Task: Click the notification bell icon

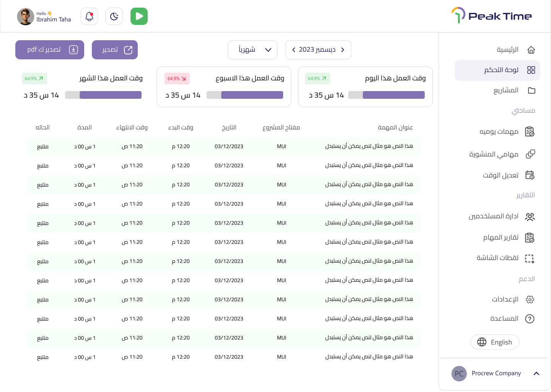Action: click(x=89, y=16)
